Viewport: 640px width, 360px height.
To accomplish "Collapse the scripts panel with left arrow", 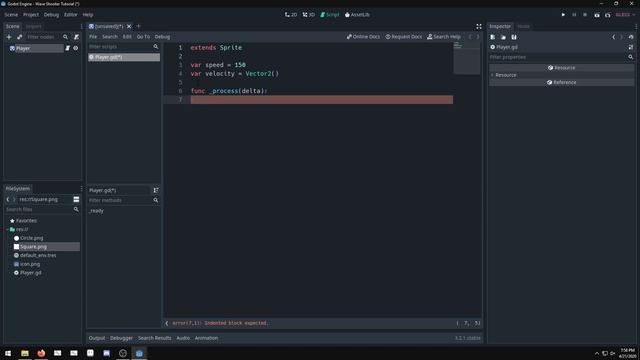I will pos(167,323).
